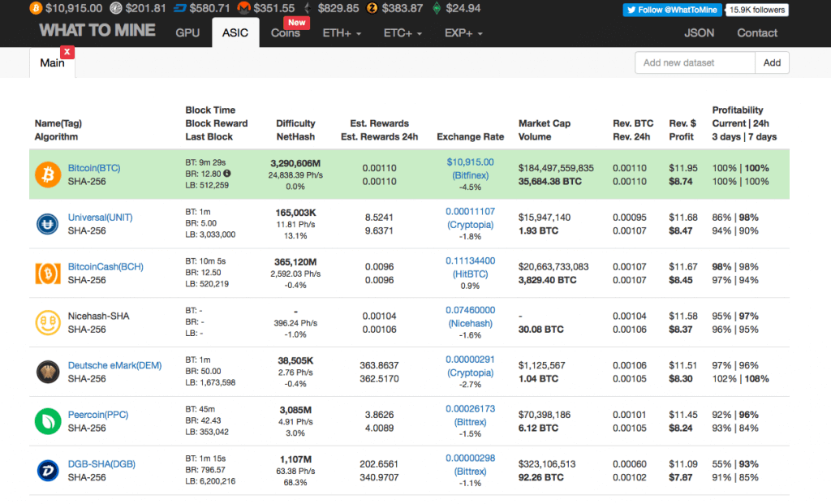Expand the EXP+ dropdown menu
This screenshot has width=831, height=504.
[x=463, y=33]
